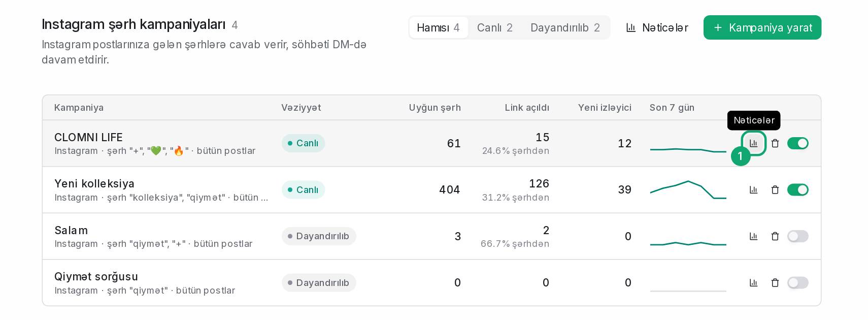
Task: Enable the Salam campaign toggle
Action: coord(797,236)
